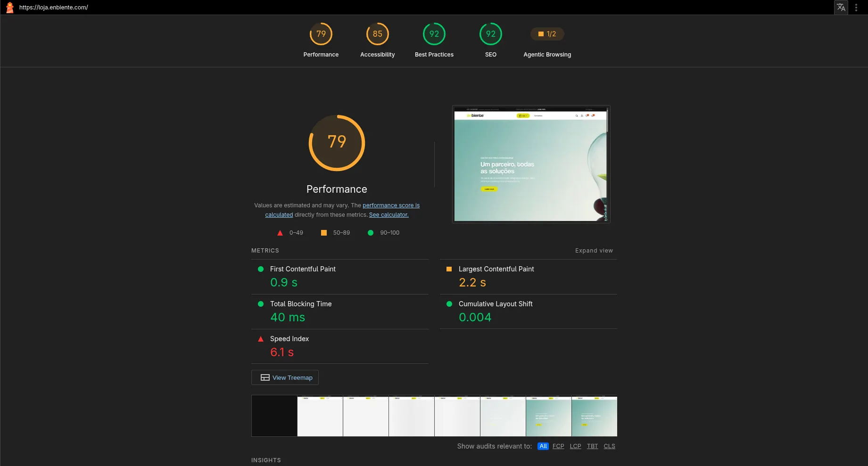Viewport: 868px width, 466px height.
Task: Click the orange square 50–89 legend icon
Action: click(324, 233)
